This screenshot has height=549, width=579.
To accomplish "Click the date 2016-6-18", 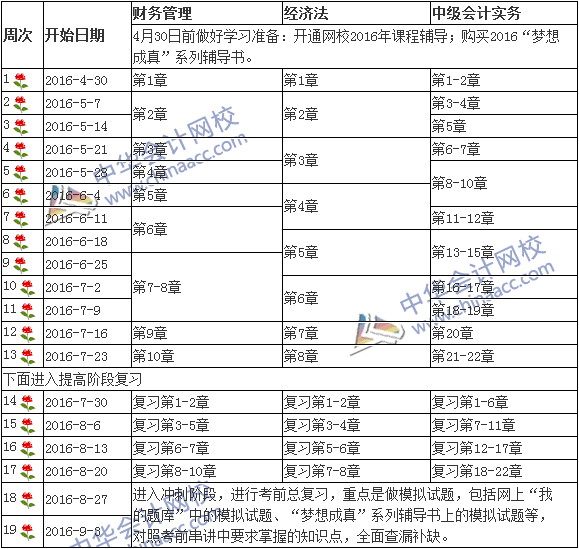I will click(x=76, y=241).
